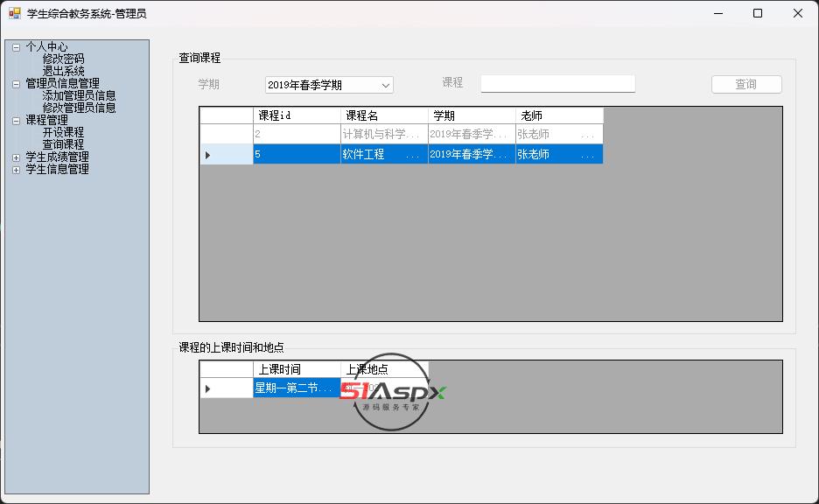Click the 查询 search button
819x504 pixels.
pos(746,84)
